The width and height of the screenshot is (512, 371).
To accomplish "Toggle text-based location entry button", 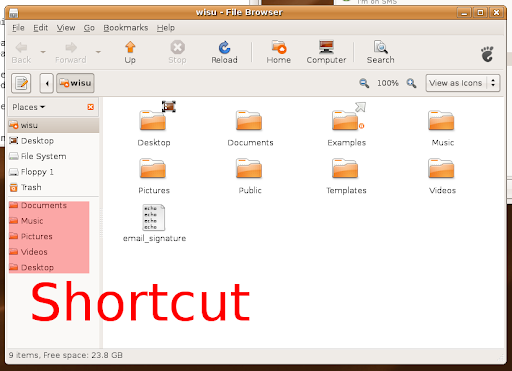I will 21,83.
